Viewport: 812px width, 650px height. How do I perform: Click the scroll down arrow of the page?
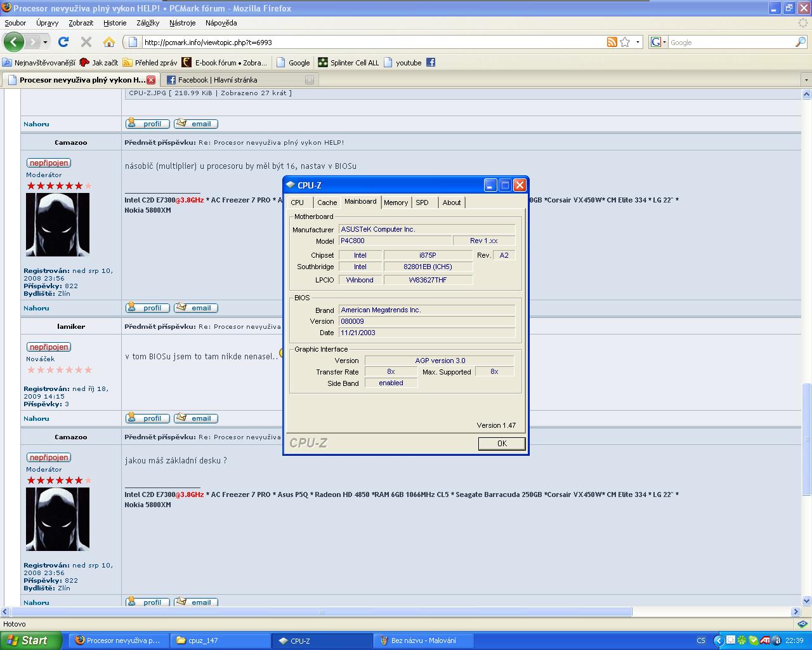point(807,600)
